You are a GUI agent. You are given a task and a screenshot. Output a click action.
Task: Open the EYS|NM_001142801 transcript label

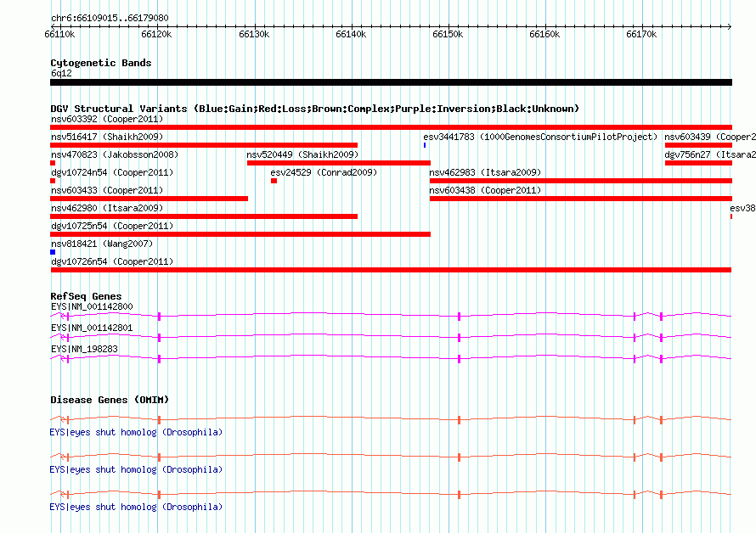(x=92, y=328)
